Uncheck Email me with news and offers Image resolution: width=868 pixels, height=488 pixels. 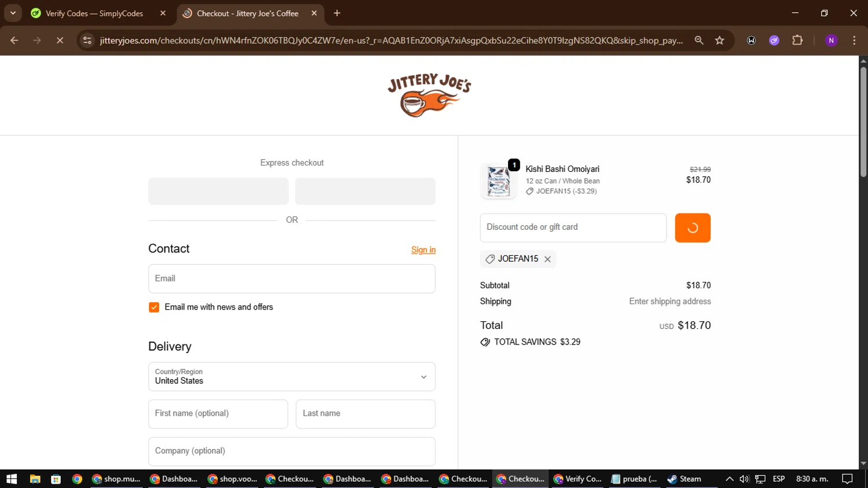coord(154,307)
